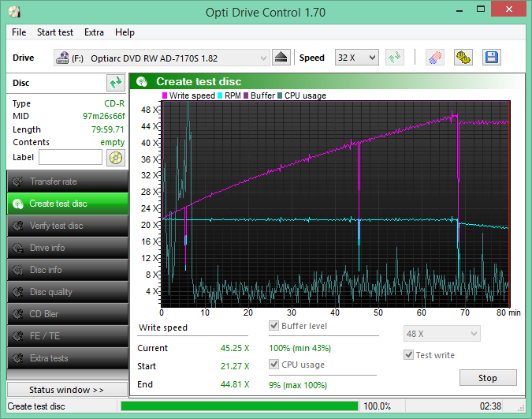Click the Stop button

pos(488,377)
